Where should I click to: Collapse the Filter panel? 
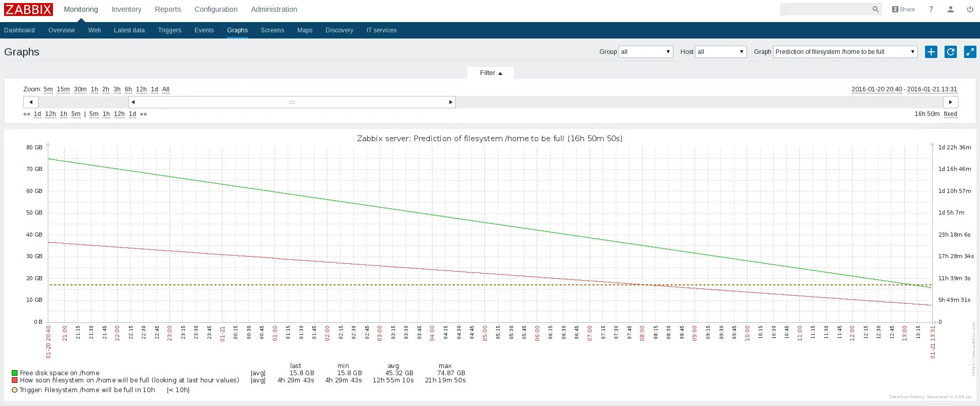point(491,73)
